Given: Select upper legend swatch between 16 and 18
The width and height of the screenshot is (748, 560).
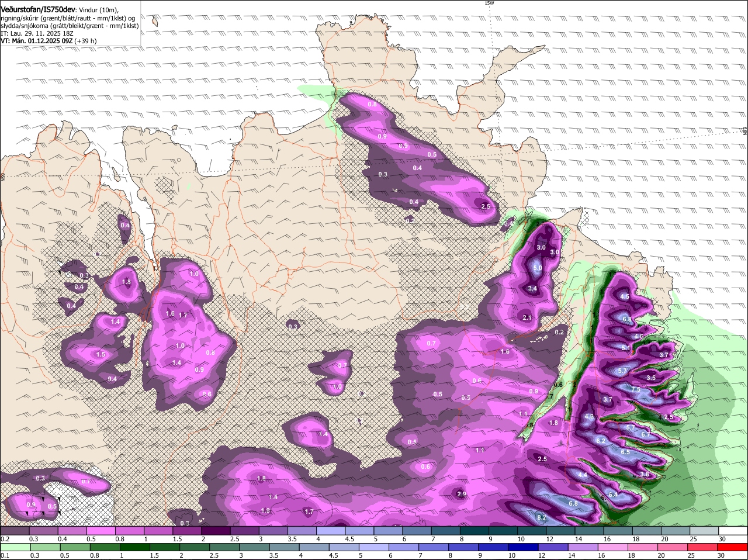Looking at the screenshot, I should tap(618, 530).
